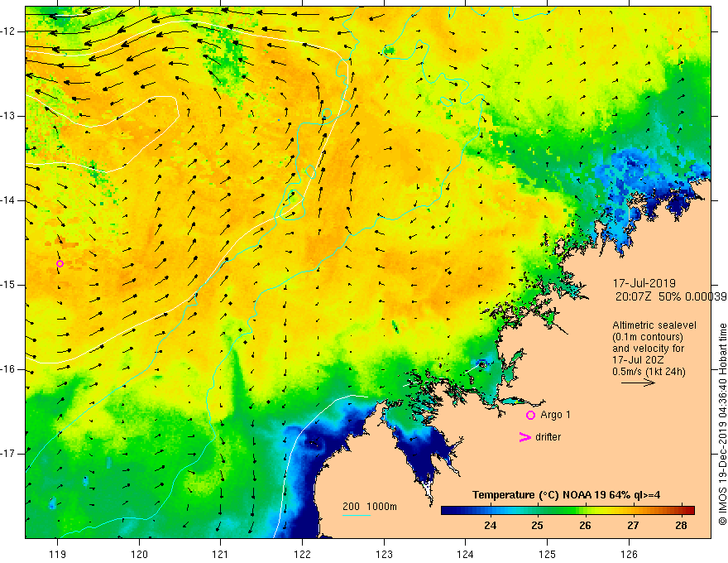Viewport: 728px width, 563px height.
Task: Click the latitude axis label '-13'
Action: click(x=9, y=116)
